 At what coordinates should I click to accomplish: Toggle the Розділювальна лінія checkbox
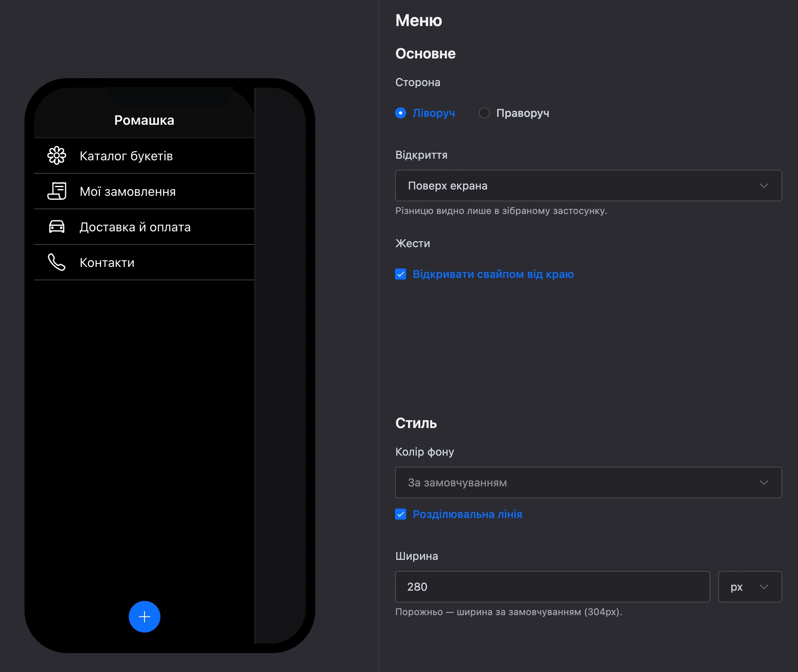pos(401,514)
